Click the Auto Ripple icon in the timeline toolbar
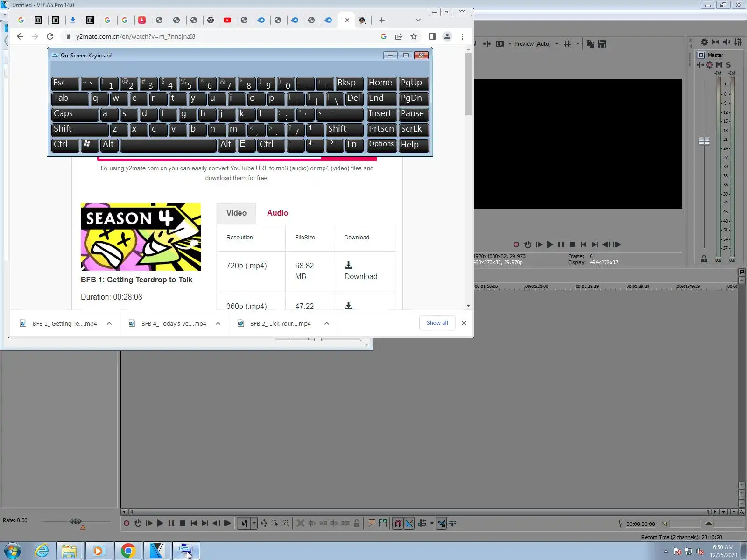747x560 pixels. [x=423, y=524]
